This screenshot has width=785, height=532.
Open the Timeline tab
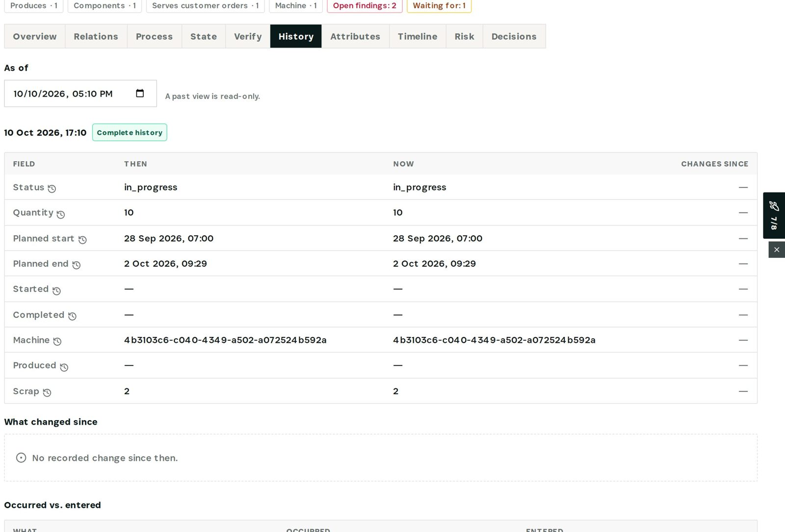[x=418, y=36]
